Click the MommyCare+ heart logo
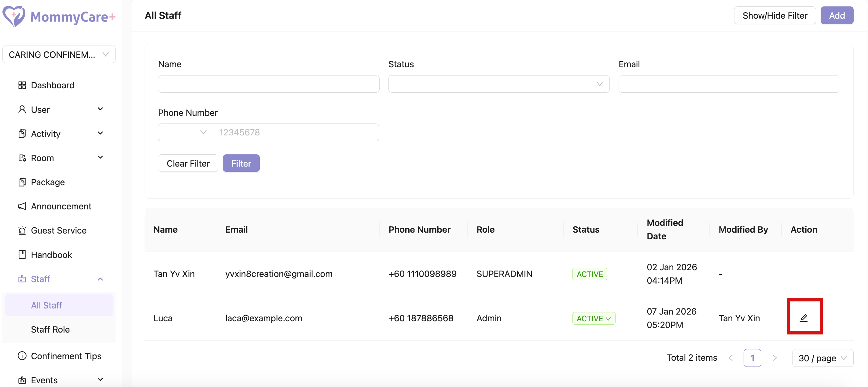Image resolution: width=868 pixels, height=387 pixels. click(13, 16)
